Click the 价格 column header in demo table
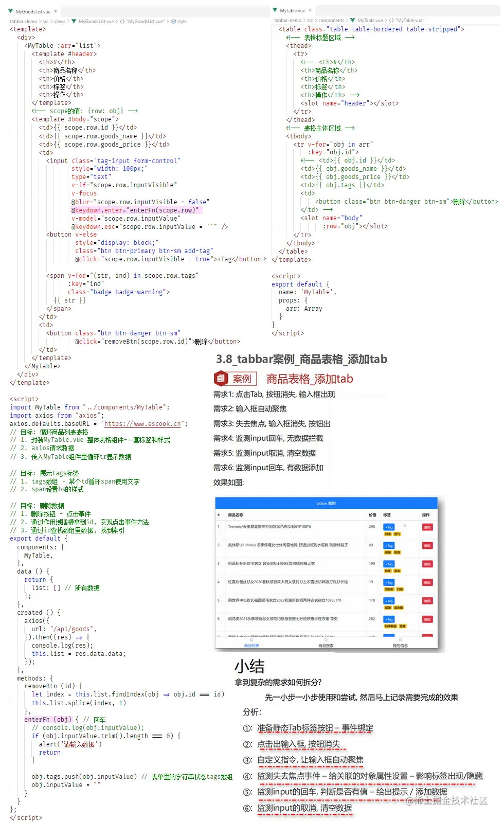This screenshot has width=504, height=822. 372,515
